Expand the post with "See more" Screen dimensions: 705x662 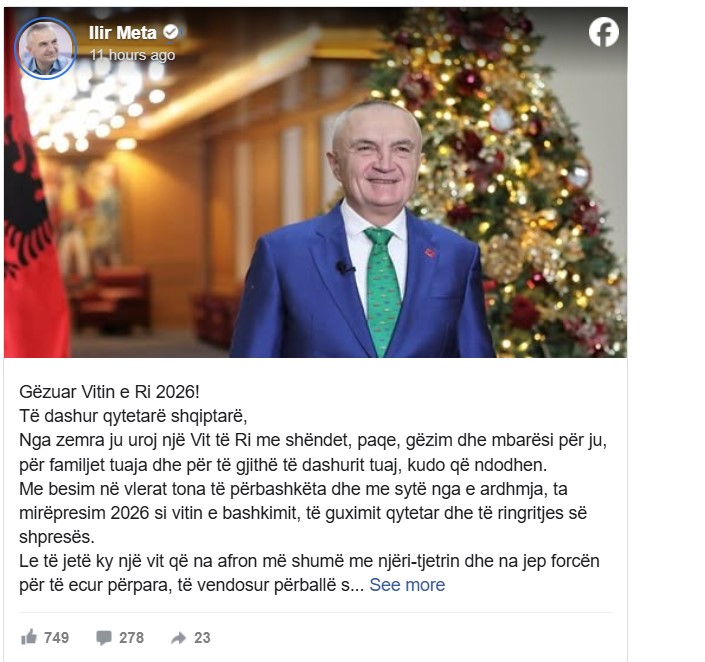pyautogui.click(x=407, y=585)
